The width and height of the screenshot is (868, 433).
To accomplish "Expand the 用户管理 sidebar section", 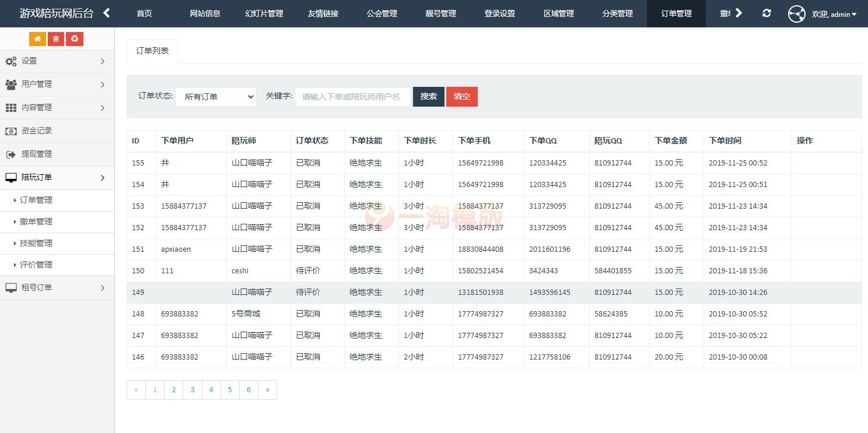I will click(57, 84).
